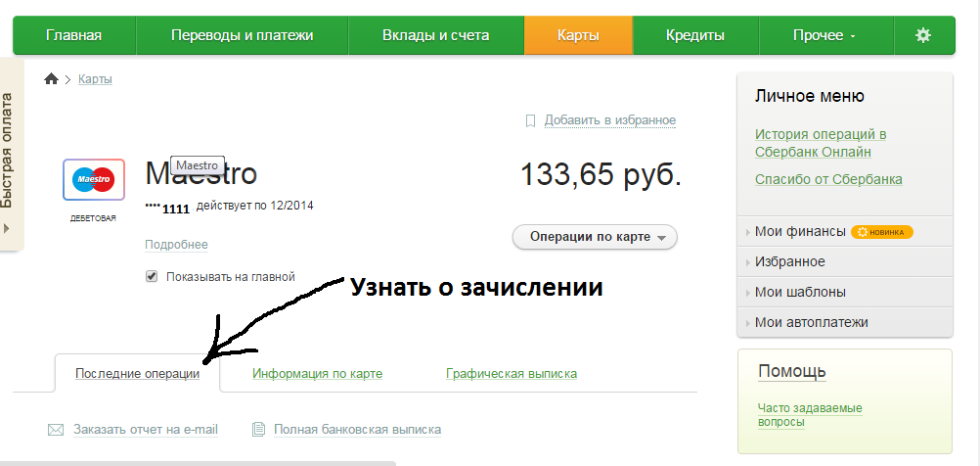Click Добавить в избранное link
The width and height of the screenshot is (980, 466).
pyautogui.click(x=610, y=120)
